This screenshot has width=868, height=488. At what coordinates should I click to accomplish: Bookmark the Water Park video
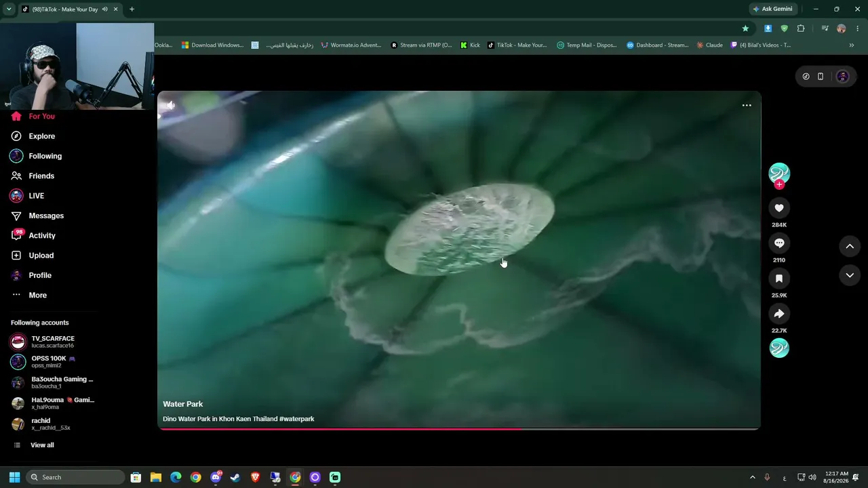[x=779, y=279]
